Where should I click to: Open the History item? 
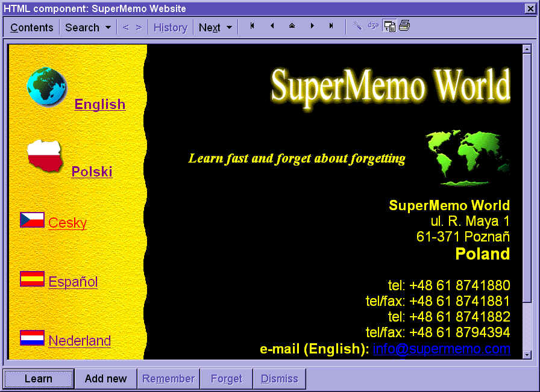point(171,28)
